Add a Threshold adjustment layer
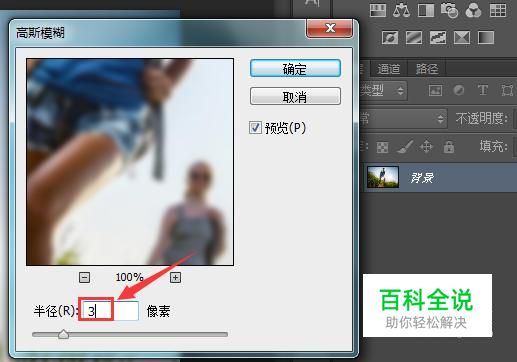517x362 pixels. [x=438, y=37]
